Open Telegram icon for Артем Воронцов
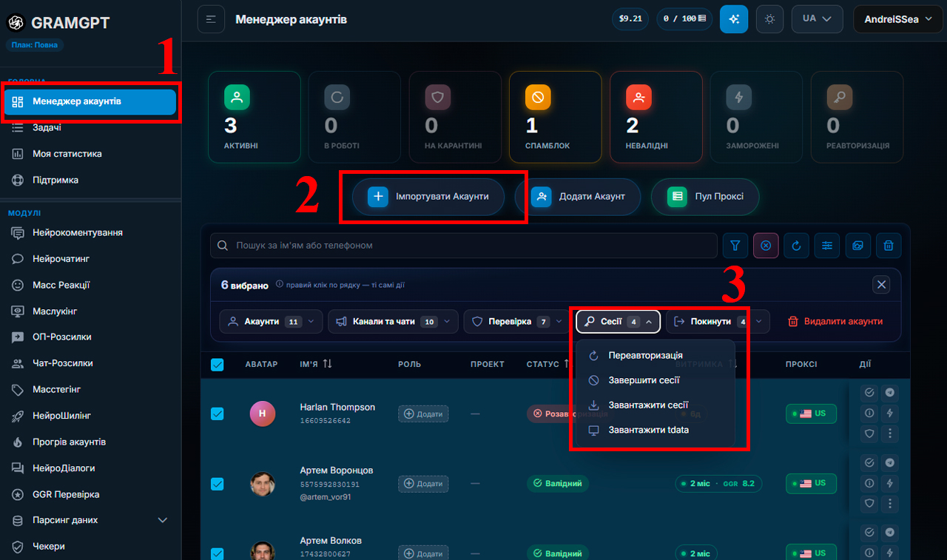The height and width of the screenshot is (560, 947). click(x=890, y=463)
